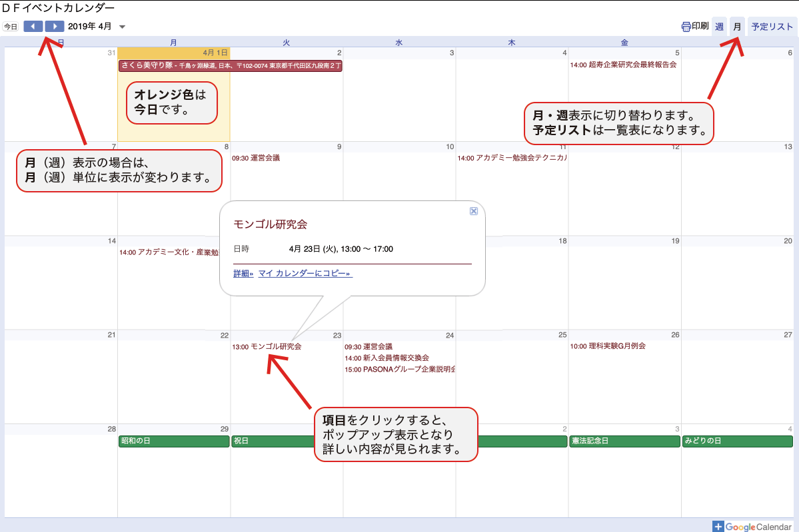
Task: Click the みどりの日 holiday bar
Action: 737,441
